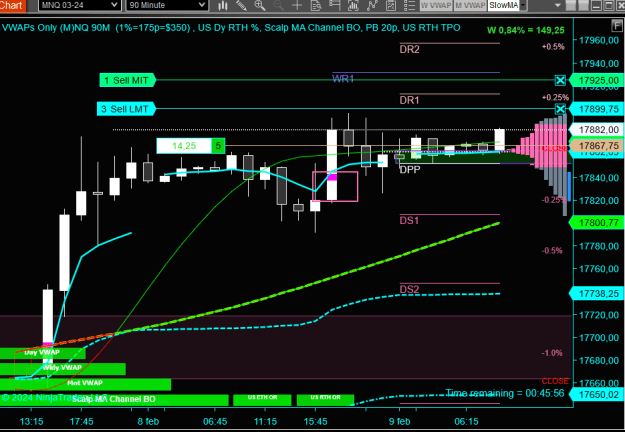Click the zoom in magnifier

coord(260,5)
